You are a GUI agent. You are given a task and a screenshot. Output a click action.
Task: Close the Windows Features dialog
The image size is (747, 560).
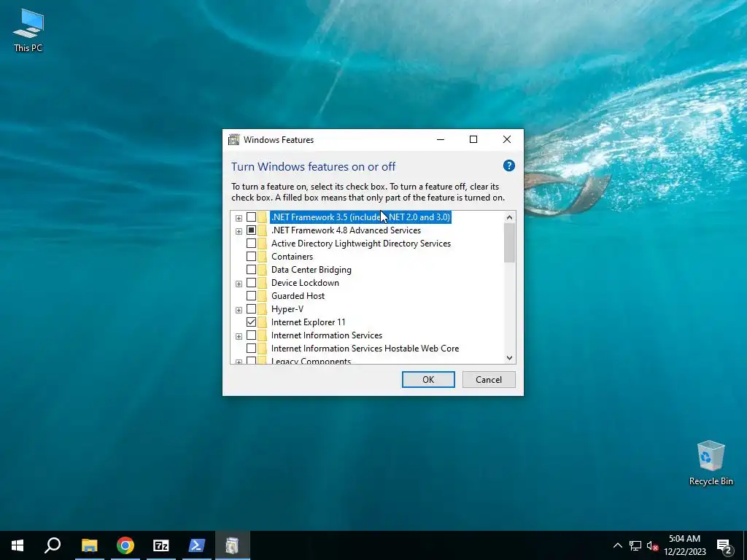pyautogui.click(x=507, y=139)
